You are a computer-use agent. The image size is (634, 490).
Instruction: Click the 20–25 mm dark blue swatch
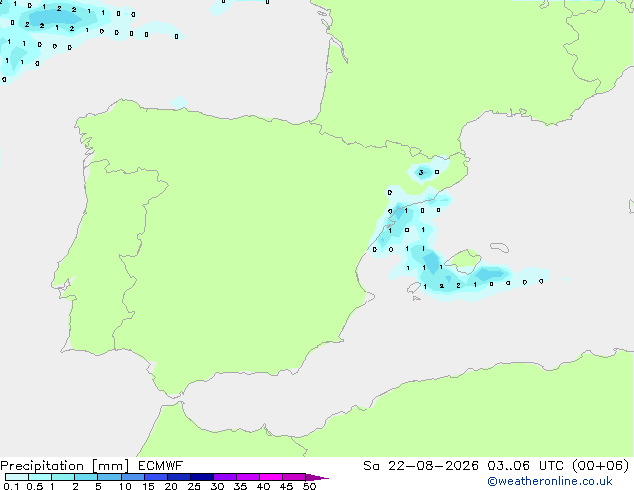(179, 477)
